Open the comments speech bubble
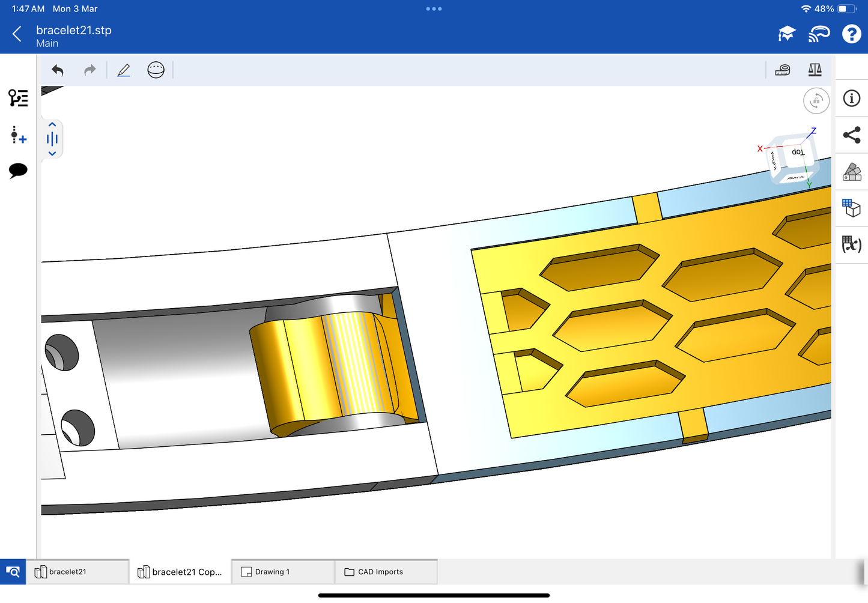Viewport: 868px width, 603px height. [x=18, y=171]
